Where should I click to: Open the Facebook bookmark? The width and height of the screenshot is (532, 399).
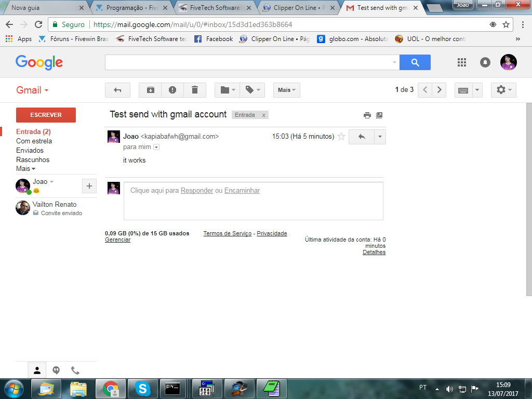coord(214,39)
